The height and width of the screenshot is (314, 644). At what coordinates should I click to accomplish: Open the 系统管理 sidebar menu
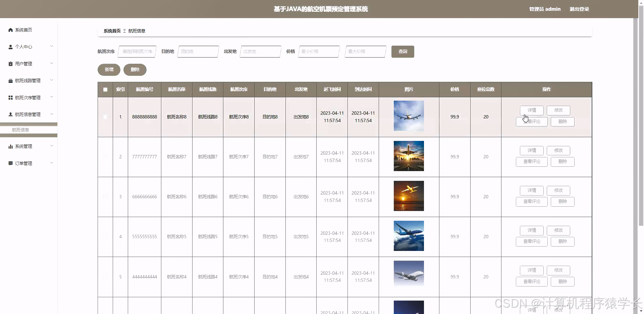(29, 147)
